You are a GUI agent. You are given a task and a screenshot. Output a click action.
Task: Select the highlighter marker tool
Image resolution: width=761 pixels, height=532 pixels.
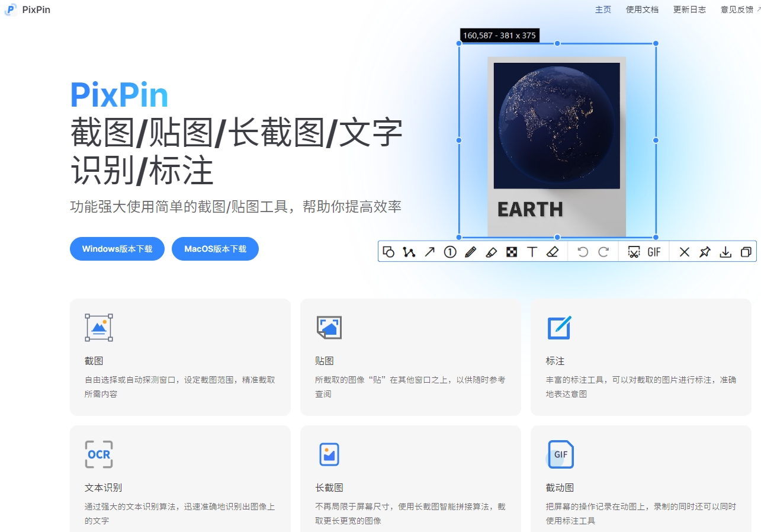click(491, 252)
